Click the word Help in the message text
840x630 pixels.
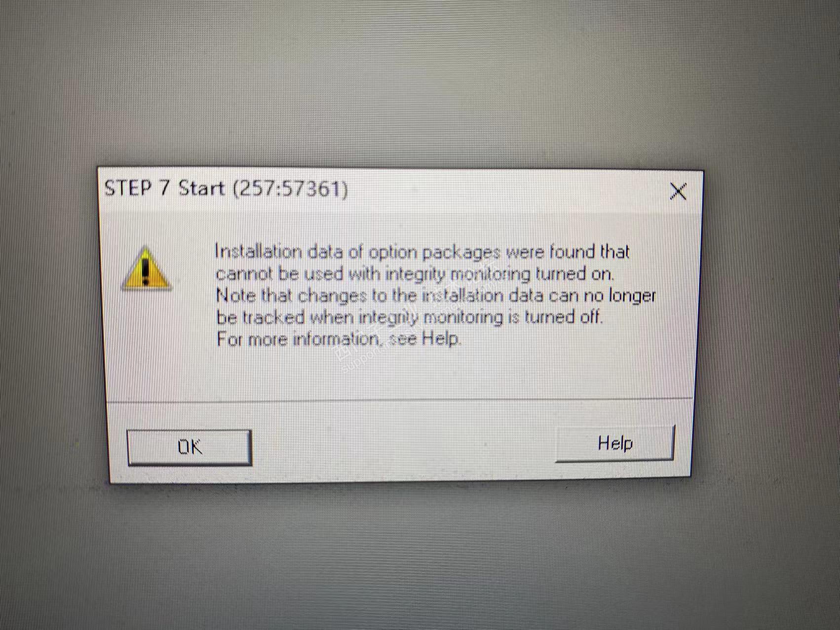[441, 339]
